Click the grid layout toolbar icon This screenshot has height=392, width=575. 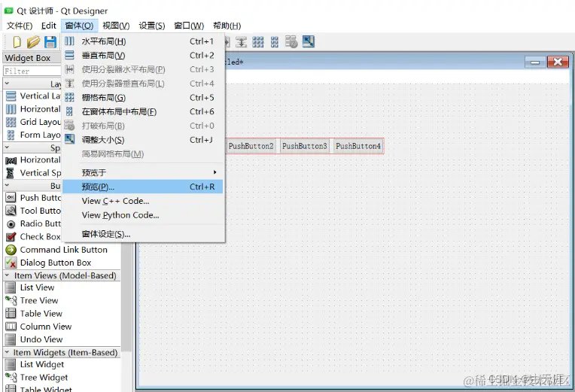pyautogui.click(x=258, y=42)
